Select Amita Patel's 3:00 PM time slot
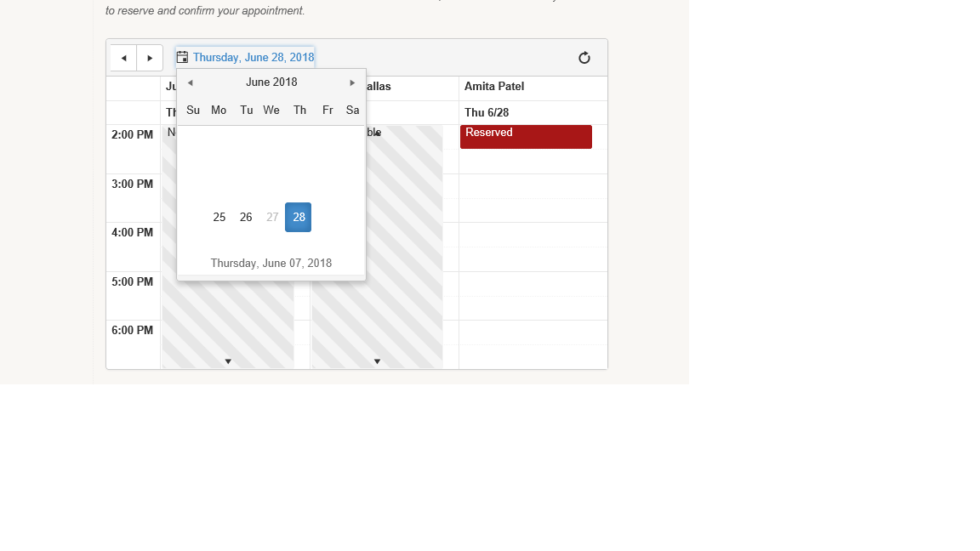This screenshot has height=551, width=980. point(533,186)
